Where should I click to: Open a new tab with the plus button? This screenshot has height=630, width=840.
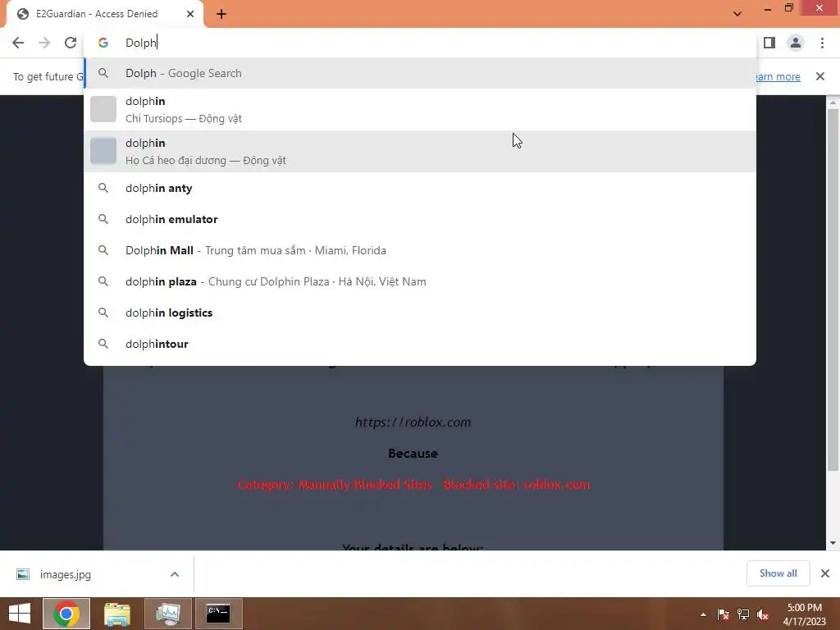tap(221, 15)
